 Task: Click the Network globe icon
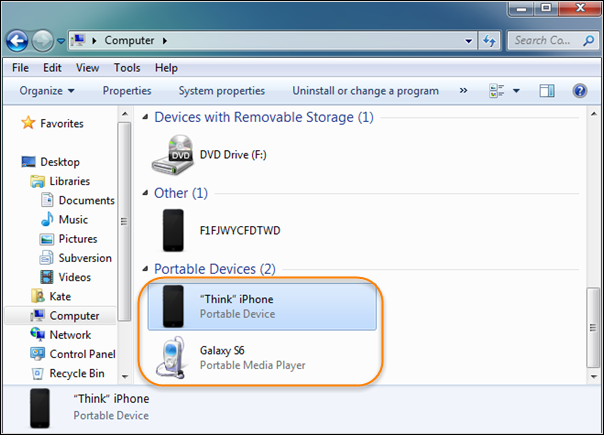coord(38,334)
